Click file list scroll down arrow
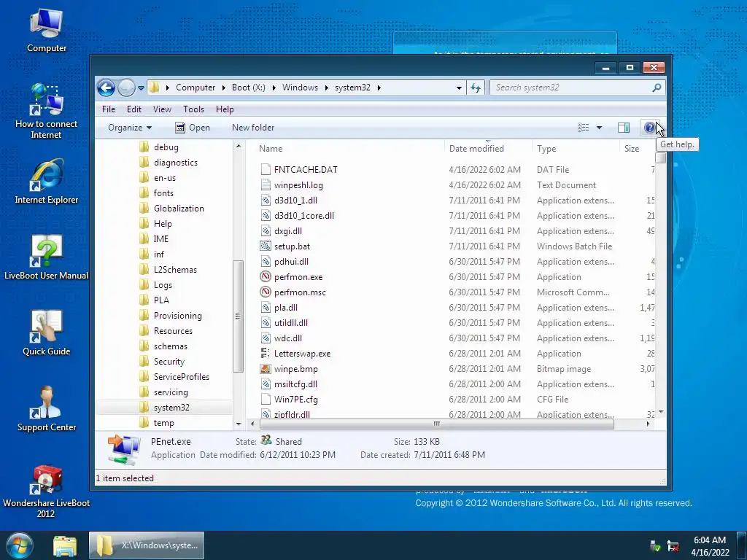This screenshot has width=747, height=560. coord(660,412)
